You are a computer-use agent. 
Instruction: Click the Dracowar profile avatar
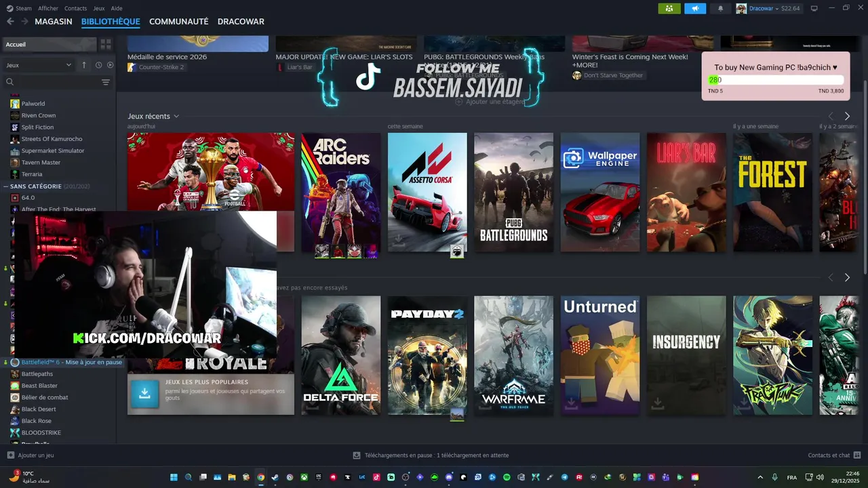pyautogui.click(x=741, y=8)
